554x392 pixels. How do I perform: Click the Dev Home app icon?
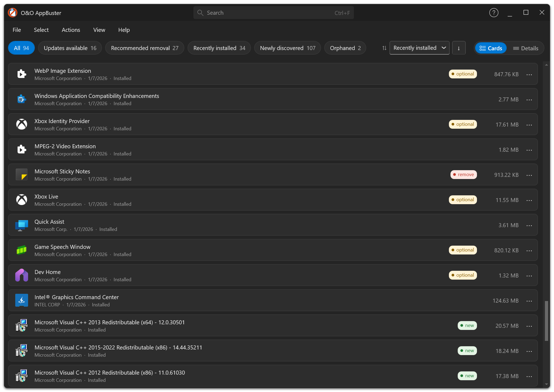(22, 275)
